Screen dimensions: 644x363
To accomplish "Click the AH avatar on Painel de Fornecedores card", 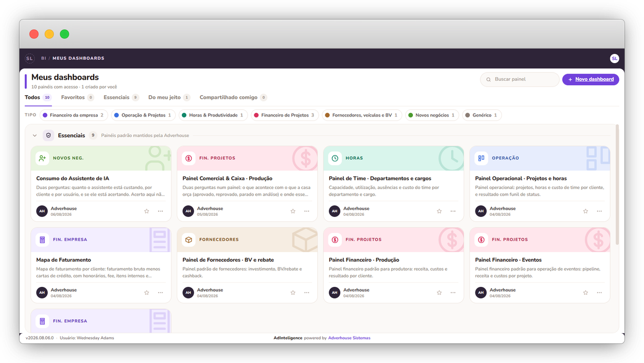I will pos(188,292).
